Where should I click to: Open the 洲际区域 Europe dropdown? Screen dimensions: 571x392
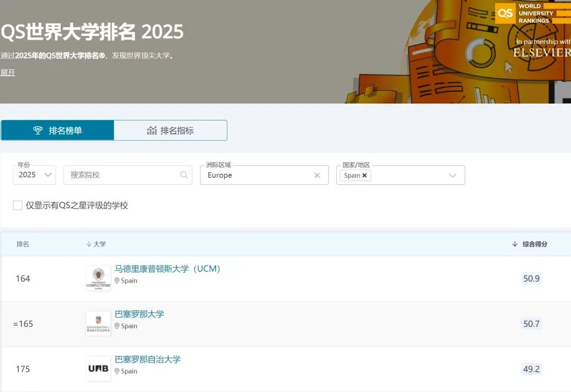pyautogui.click(x=264, y=175)
